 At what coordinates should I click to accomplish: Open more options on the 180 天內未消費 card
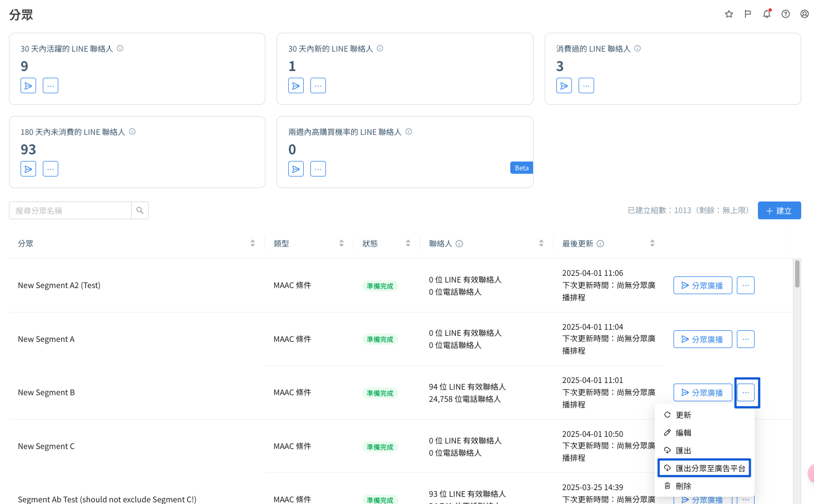click(51, 169)
